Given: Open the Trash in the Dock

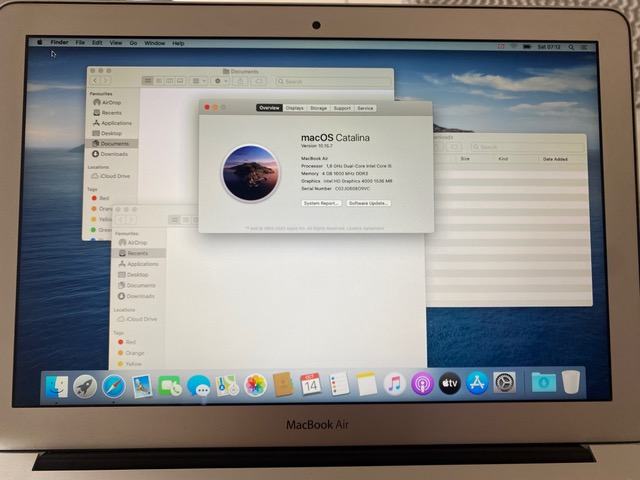Looking at the screenshot, I should coord(571,382).
